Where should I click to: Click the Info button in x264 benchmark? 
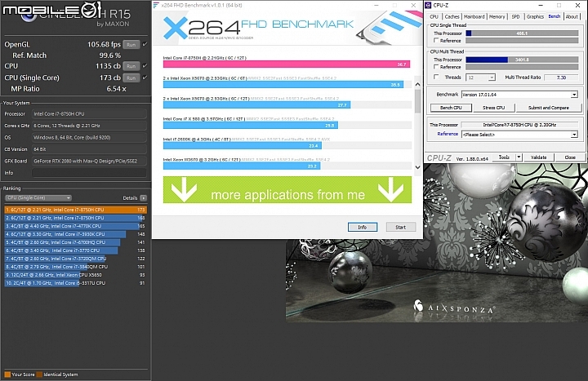(363, 227)
